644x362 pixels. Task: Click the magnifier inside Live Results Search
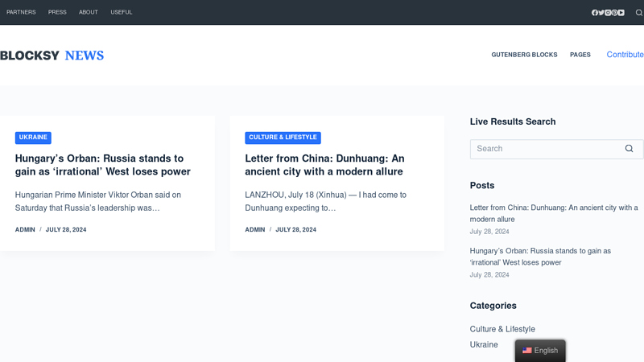(629, 149)
